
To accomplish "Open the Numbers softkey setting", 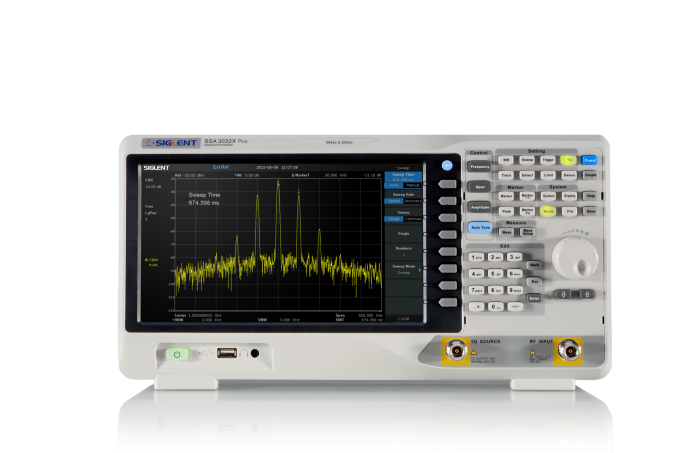I will [404, 251].
